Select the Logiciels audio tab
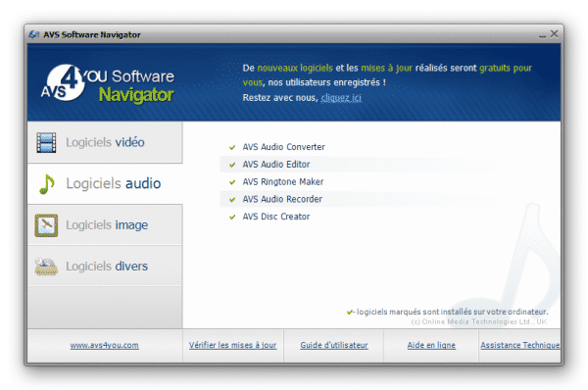Viewport: 588px width, 390px height. (x=105, y=184)
